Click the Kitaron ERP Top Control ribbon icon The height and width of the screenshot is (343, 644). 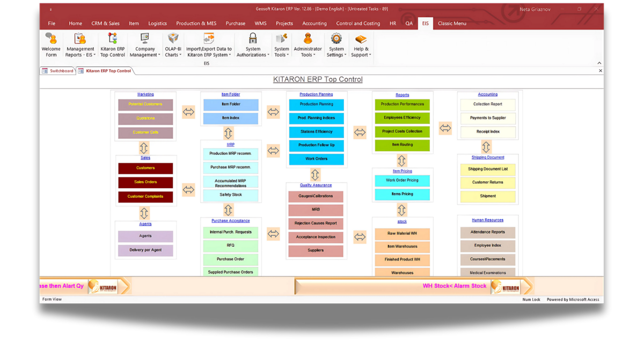click(112, 39)
